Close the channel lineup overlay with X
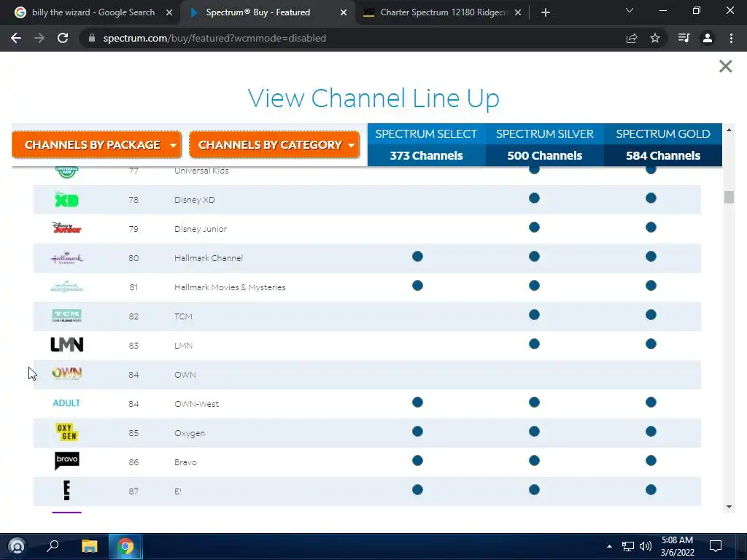The height and width of the screenshot is (560, 747). (x=725, y=66)
